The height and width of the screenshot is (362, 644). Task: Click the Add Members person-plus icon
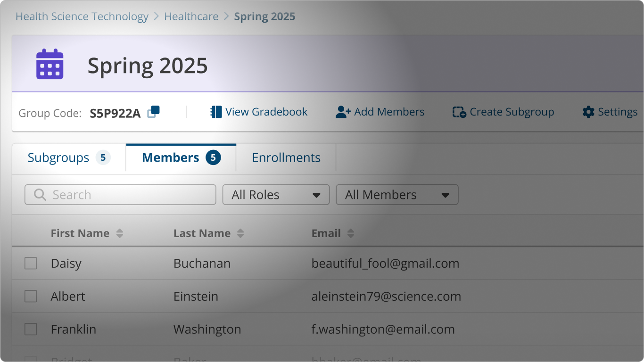click(342, 112)
